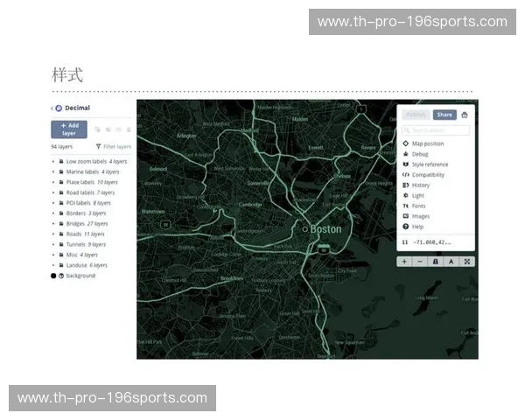Click the print icon next to Share
Image resolution: width=525 pixels, height=420 pixels.
465,115
